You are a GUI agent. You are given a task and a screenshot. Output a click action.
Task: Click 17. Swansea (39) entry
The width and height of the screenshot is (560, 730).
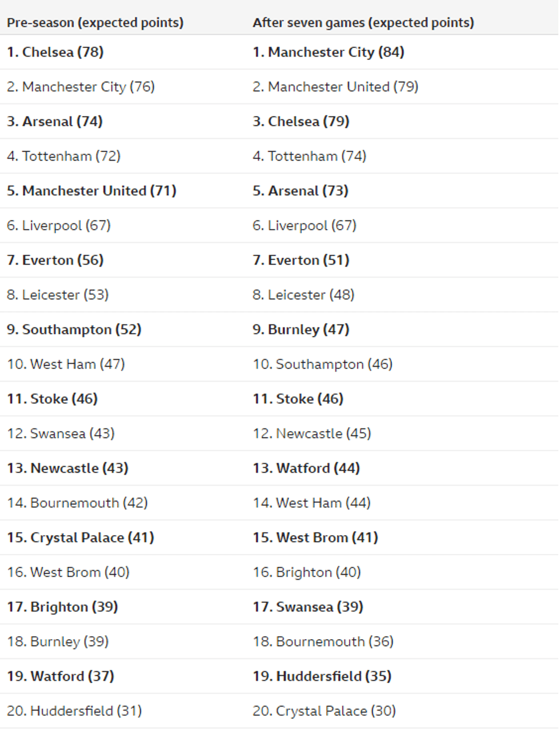coord(308,607)
